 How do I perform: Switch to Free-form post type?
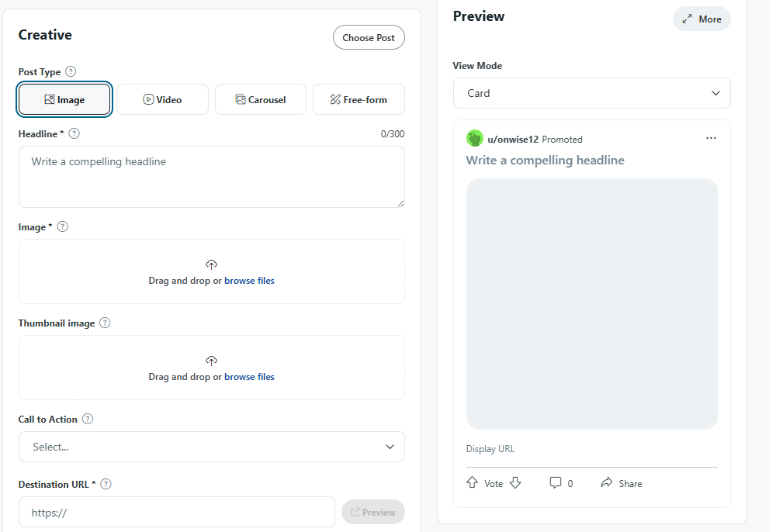click(x=359, y=99)
